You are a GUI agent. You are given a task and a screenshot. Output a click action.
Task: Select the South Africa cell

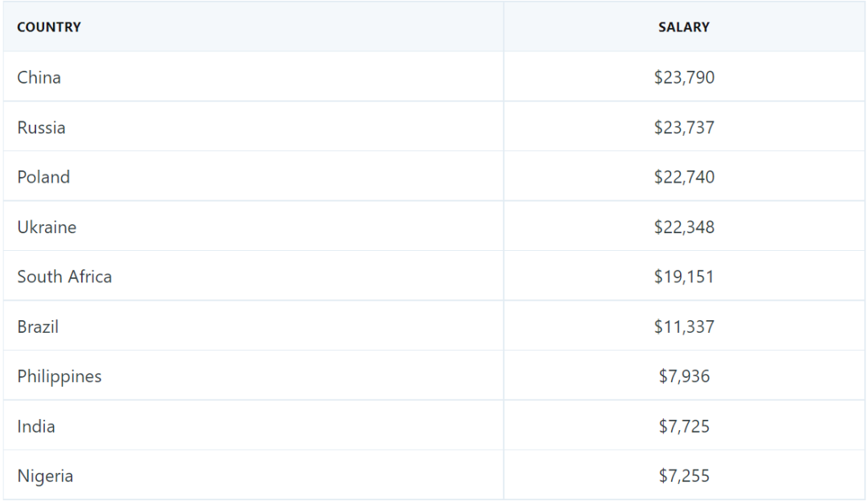tap(64, 277)
